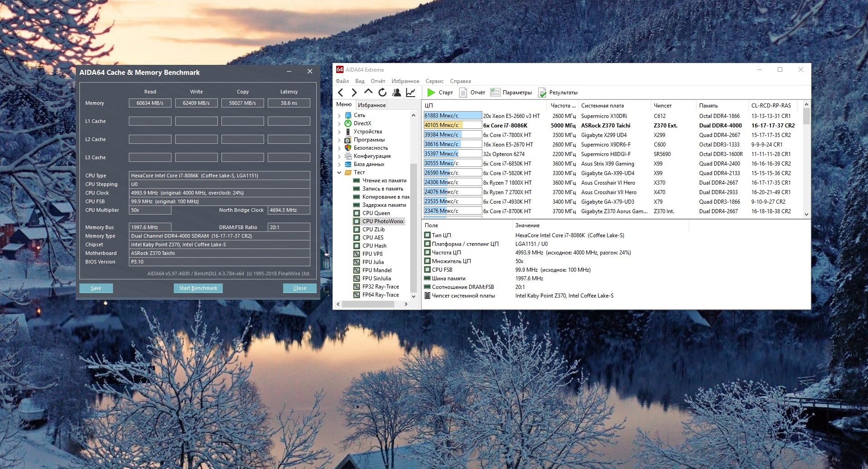Viewport: 868px width, 469px height.
Task: Click Close button in the benchmark window
Action: [300, 288]
